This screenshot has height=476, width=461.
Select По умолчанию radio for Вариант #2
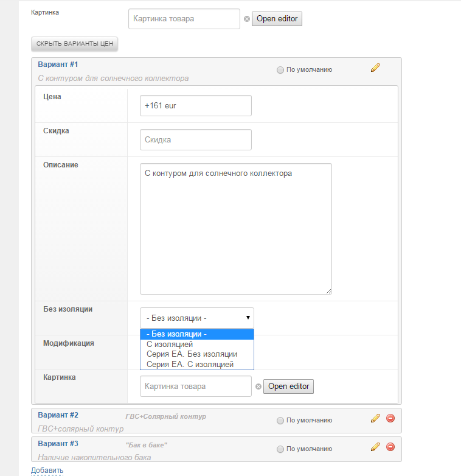pos(280,420)
